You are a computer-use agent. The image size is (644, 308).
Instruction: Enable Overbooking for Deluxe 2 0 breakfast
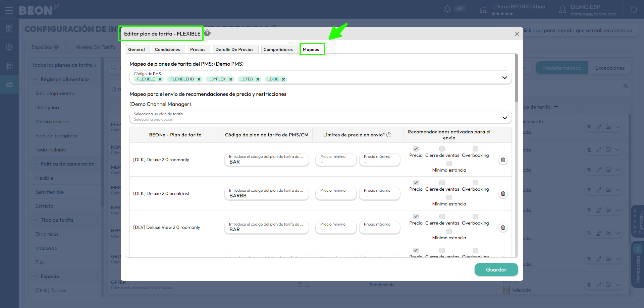(x=475, y=183)
